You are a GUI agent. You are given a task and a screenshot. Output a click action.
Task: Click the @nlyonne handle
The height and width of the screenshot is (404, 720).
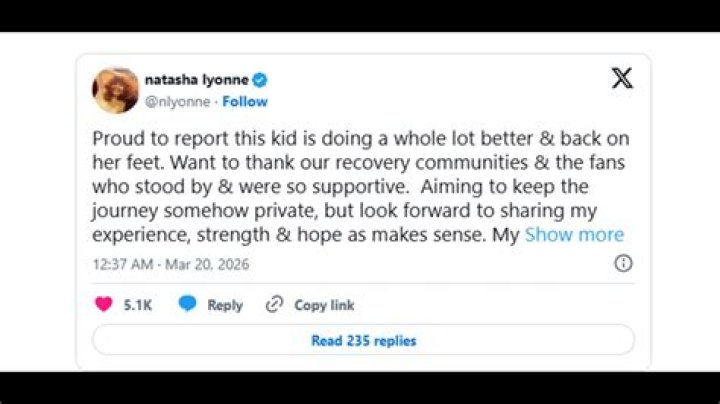click(x=177, y=101)
